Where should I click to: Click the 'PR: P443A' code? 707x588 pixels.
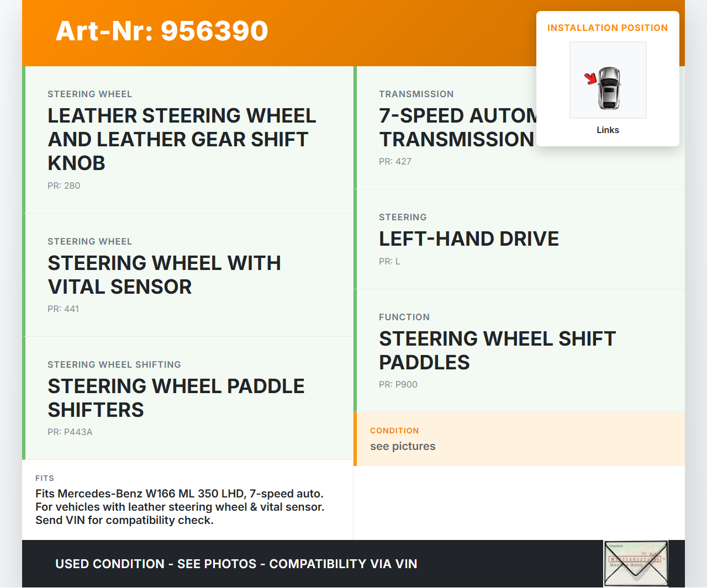coord(70,432)
